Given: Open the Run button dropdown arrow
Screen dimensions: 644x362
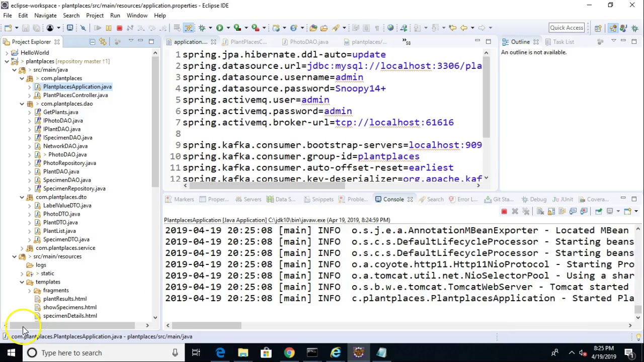Looking at the screenshot, I should [x=228, y=28].
